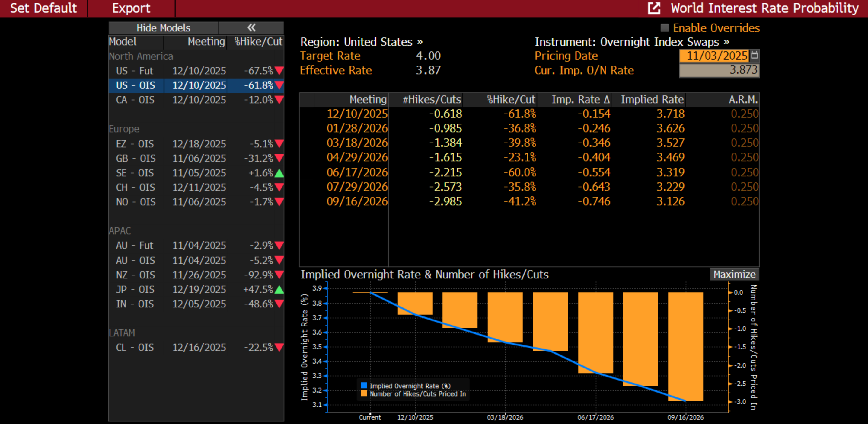Click the green up-arrow on the JP - OIS row

coord(279,290)
